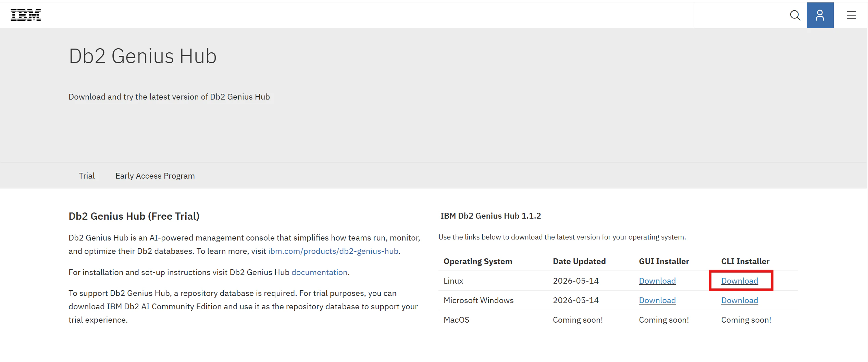Click the Date Updated column header
This screenshot has height=362, width=868.
[579, 261]
